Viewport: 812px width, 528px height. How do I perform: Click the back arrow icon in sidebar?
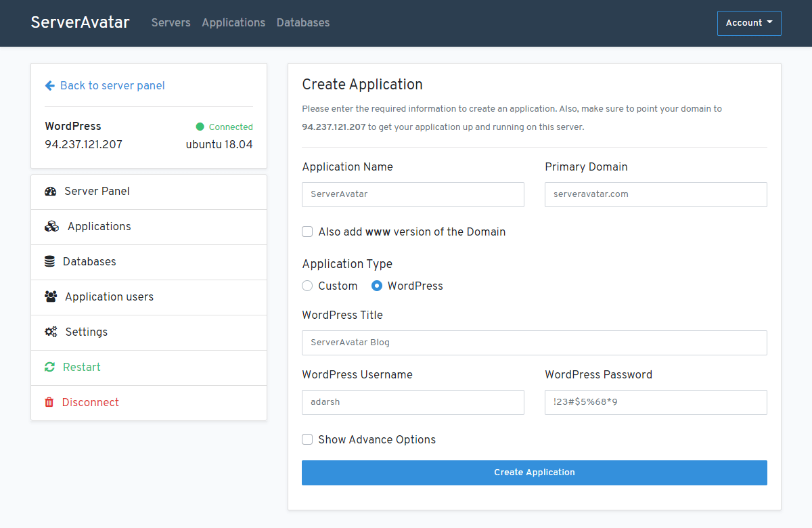49,85
